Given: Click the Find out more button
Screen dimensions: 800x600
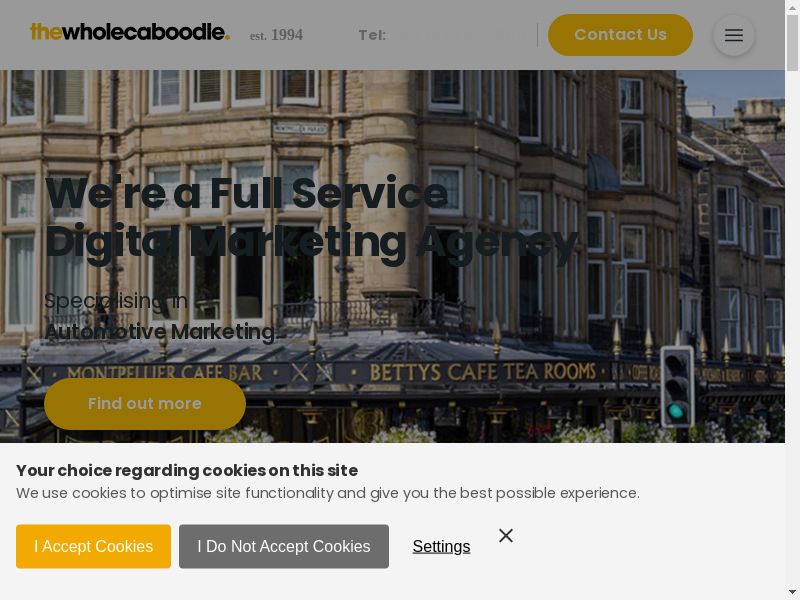Looking at the screenshot, I should click(x=145, y=404).
